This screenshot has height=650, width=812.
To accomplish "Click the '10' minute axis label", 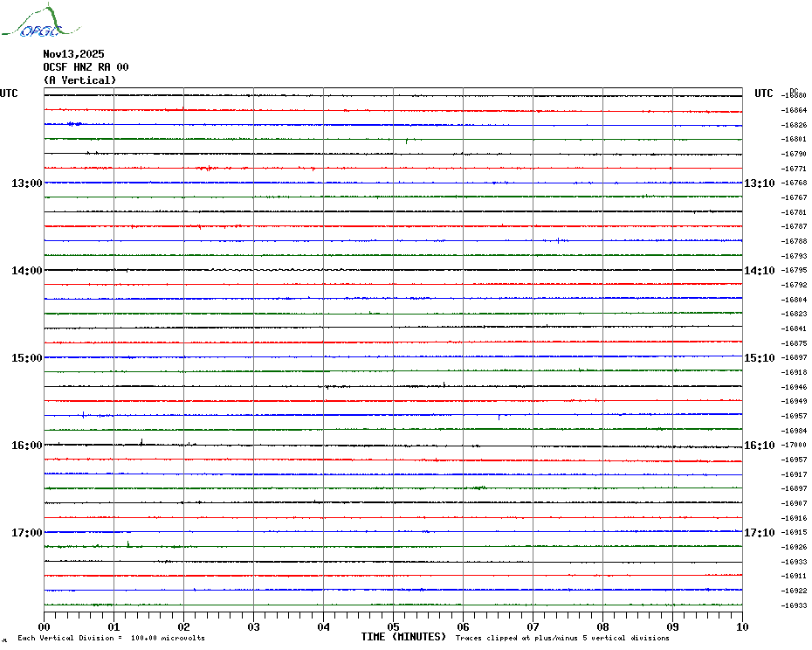I will tap(743, 626).
